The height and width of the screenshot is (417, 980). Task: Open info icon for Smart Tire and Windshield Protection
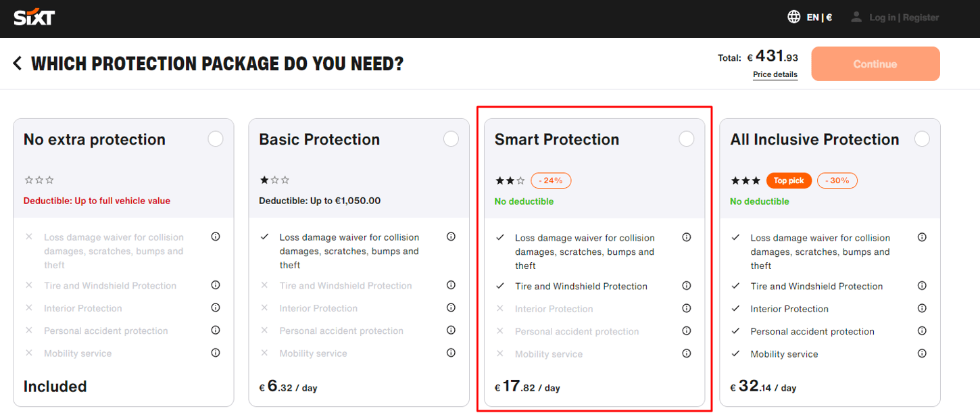tap(687, 286)
